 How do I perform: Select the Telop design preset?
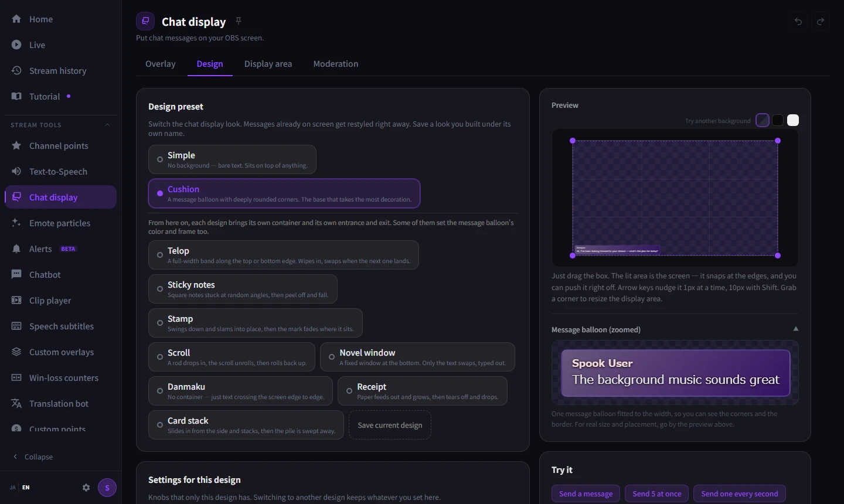point(284,255)
